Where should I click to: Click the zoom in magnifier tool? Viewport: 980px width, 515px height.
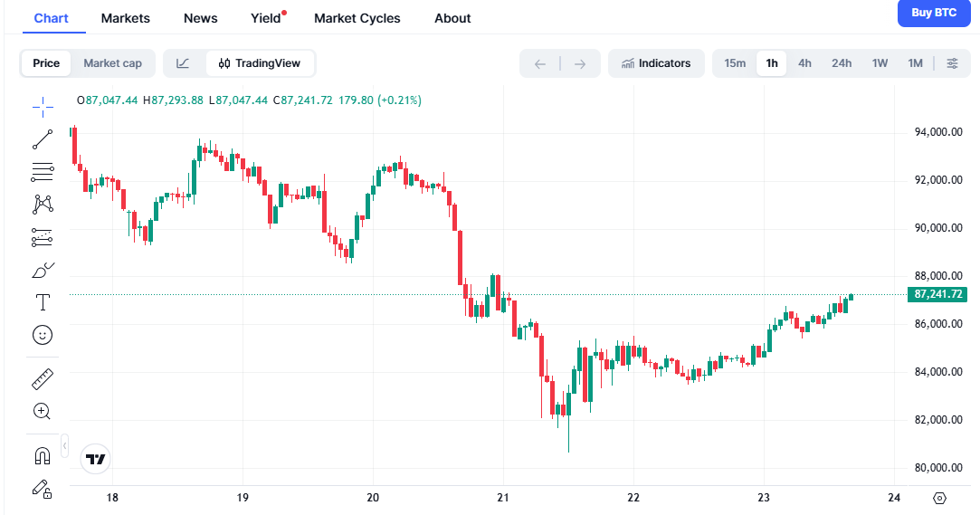(x=42, y=411)
